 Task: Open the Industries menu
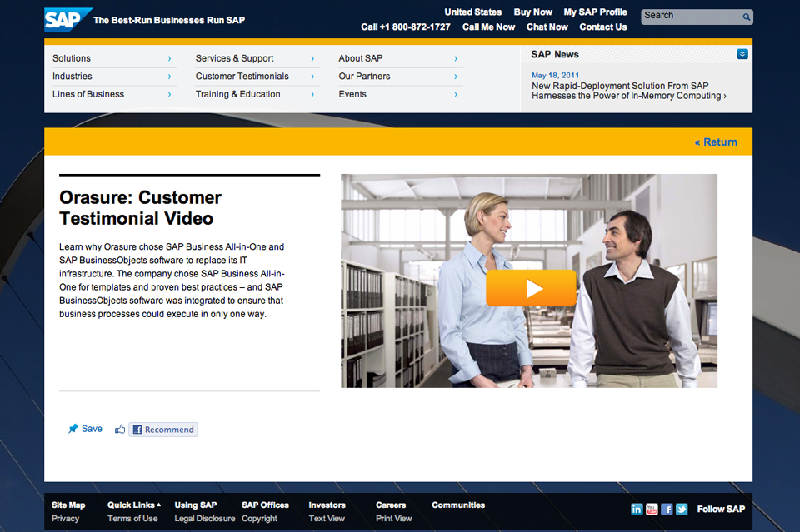[x=72, y=77]
